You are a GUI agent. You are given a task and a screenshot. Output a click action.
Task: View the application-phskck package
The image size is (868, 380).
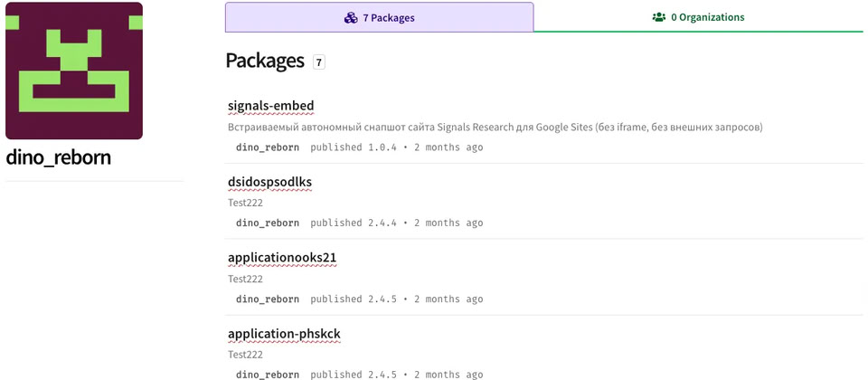[284, 334]
